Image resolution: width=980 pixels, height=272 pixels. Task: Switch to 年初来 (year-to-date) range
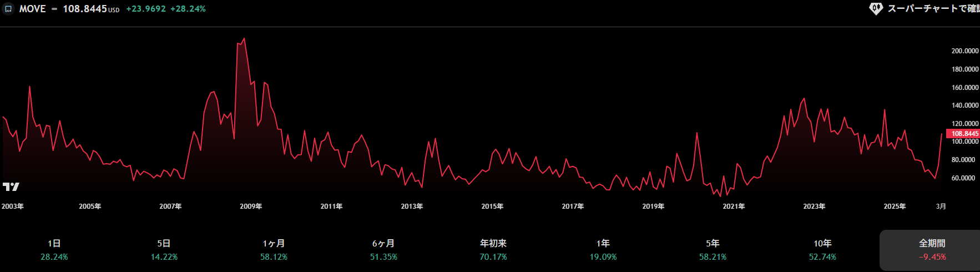493,250
